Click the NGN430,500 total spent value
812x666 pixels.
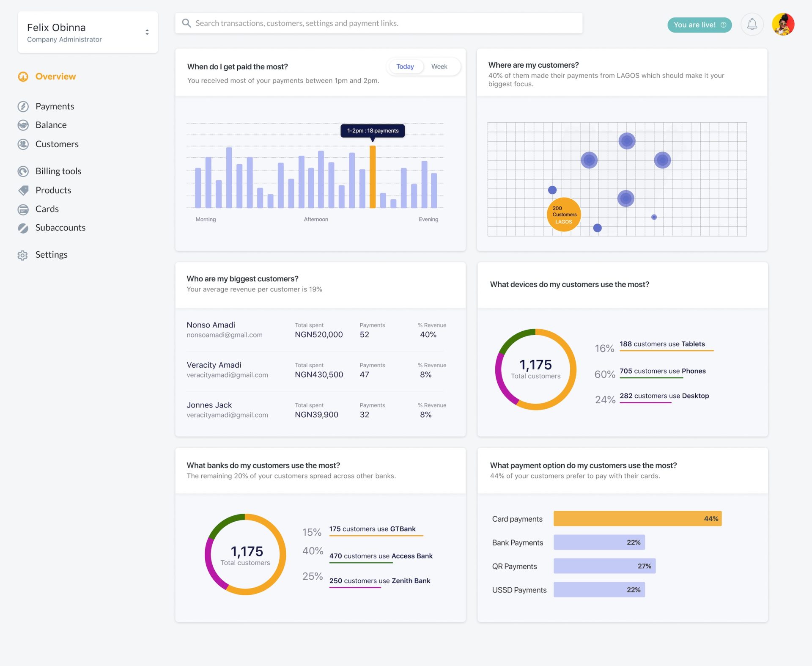point(318,375)
